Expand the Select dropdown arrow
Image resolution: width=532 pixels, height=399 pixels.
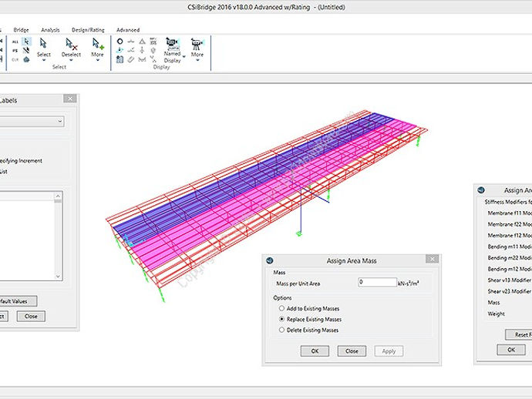[x=44, y=60]
